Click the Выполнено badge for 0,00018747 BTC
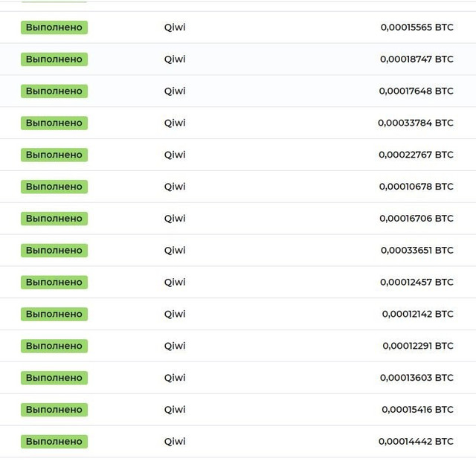Screen dimensions: 476x464 [x=54, y=59]
